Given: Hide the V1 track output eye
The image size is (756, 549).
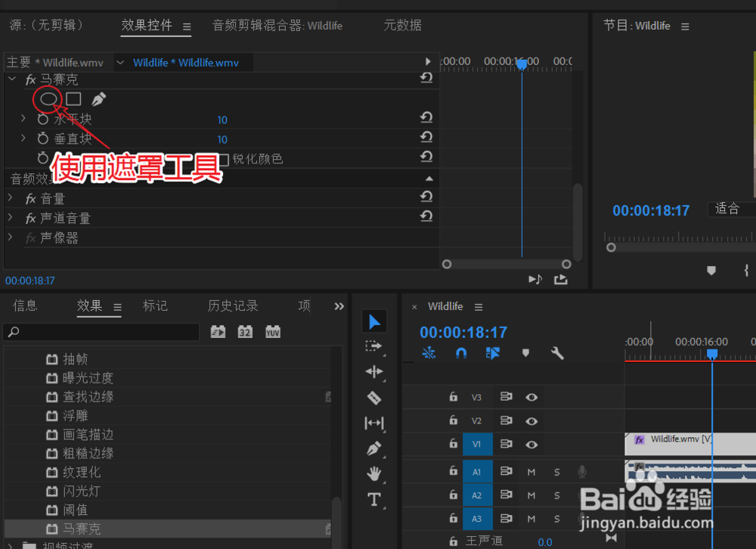Looking at the screenshot, I should (x=531, y=444).
